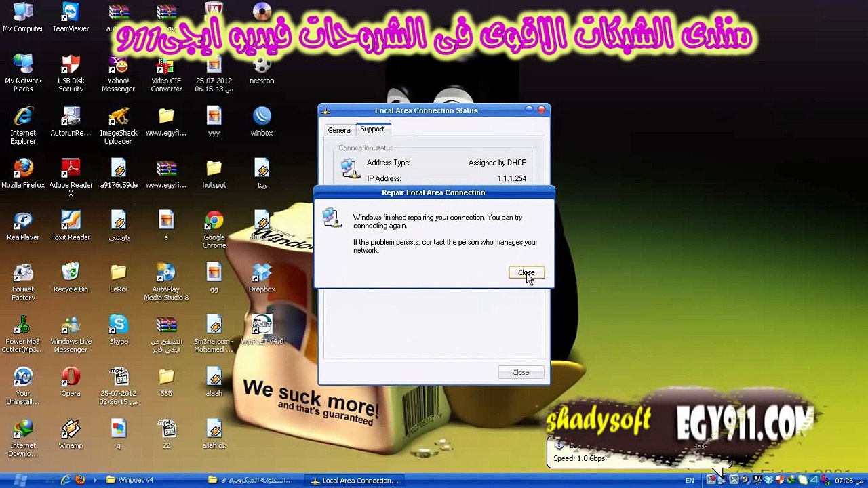Screen dimensions: 868x488
Task: Launch the Video GIF Converter shortcut
Action: click(166, 74)
